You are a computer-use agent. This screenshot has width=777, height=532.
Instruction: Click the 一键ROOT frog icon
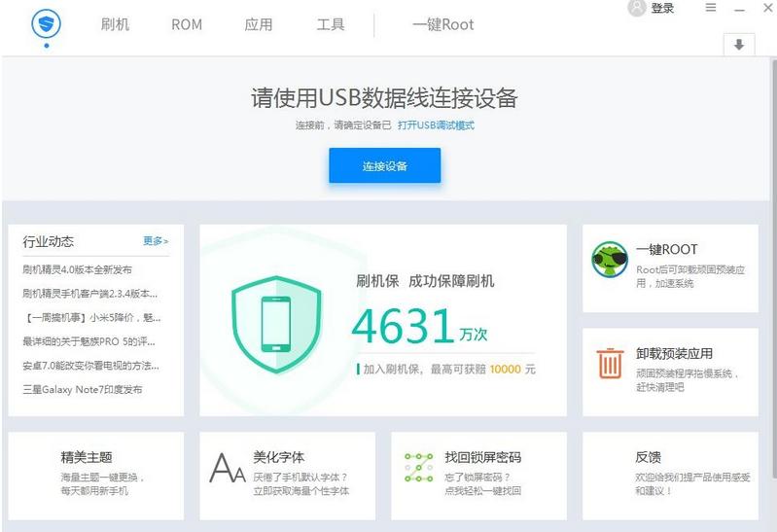[610, 260]
